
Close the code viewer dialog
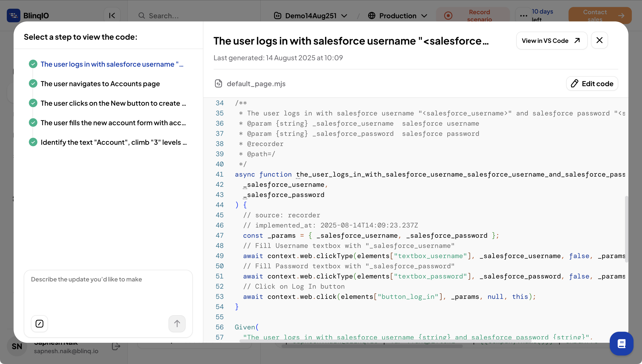(599, 40)
